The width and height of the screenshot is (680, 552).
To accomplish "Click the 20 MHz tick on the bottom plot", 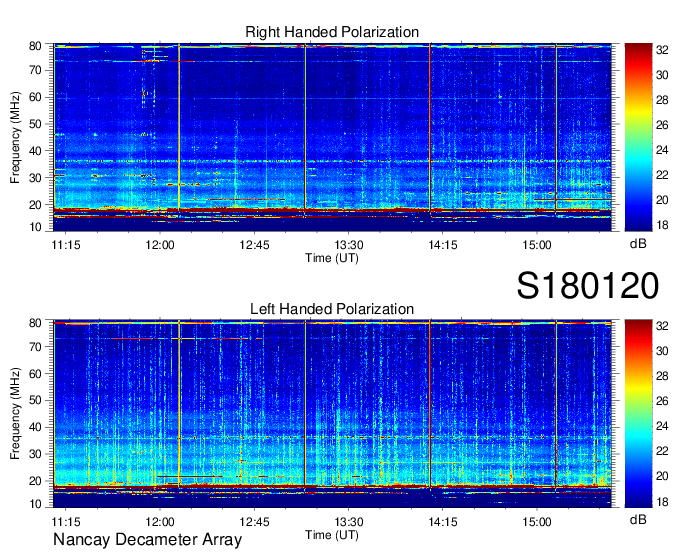I will pyautogui.click(x=35, y=481).
